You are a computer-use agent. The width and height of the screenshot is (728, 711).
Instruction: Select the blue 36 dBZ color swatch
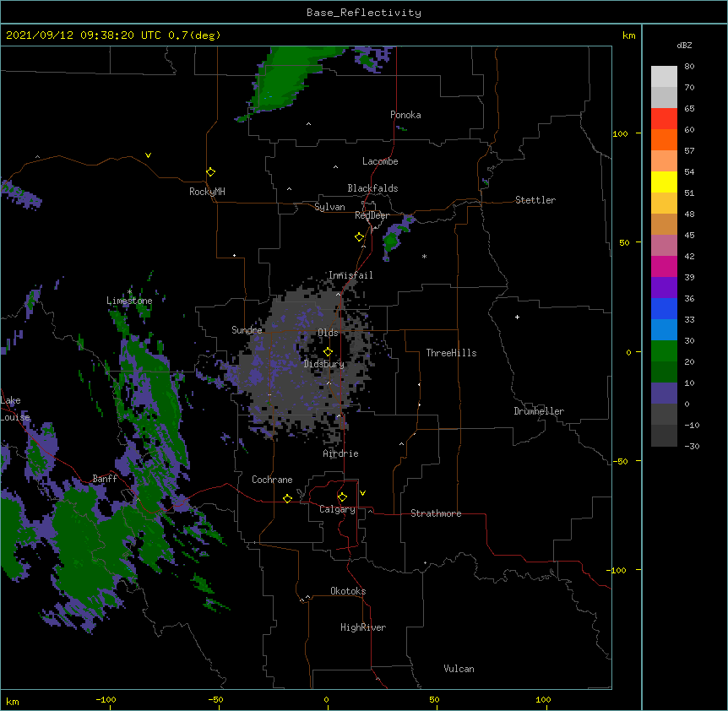coord(664,308)
